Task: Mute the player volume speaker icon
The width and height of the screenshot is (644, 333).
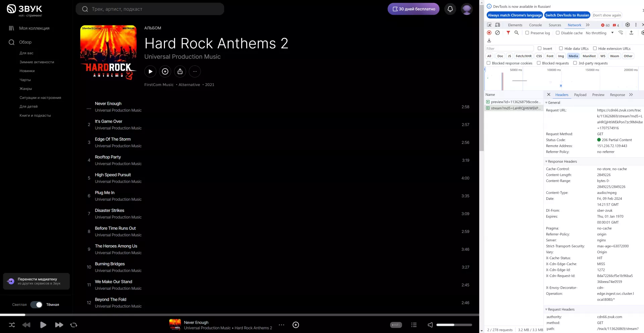Action: point(430,325)
